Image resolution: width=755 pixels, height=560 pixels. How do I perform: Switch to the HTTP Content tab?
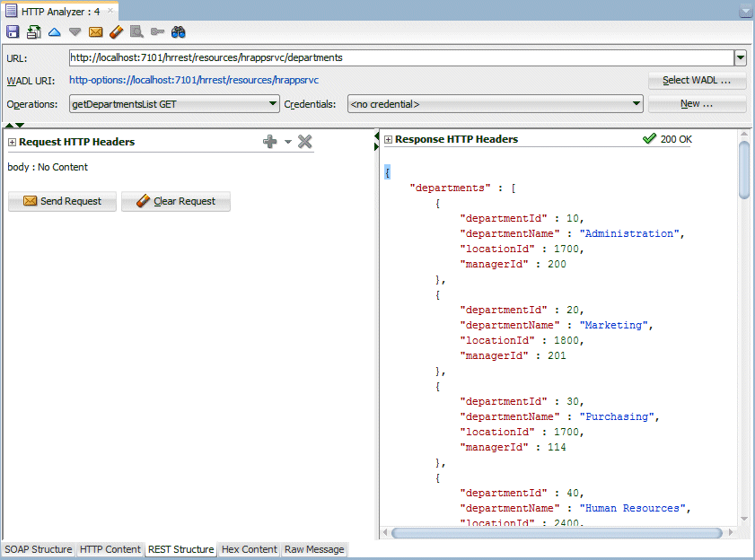110,549
